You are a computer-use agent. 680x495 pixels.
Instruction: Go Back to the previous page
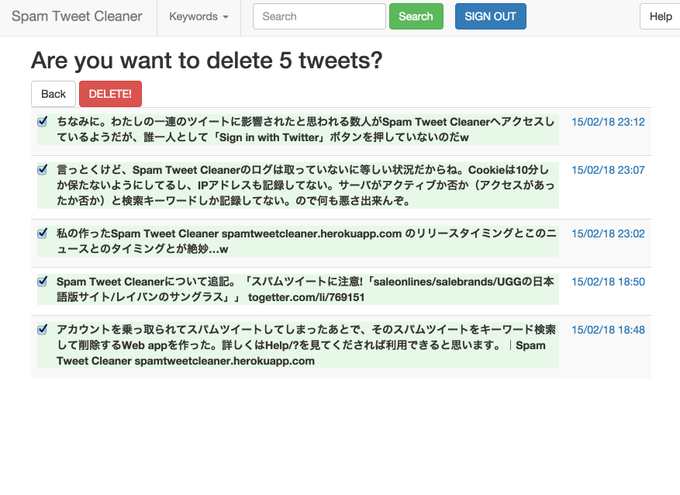tap(53, 94)
